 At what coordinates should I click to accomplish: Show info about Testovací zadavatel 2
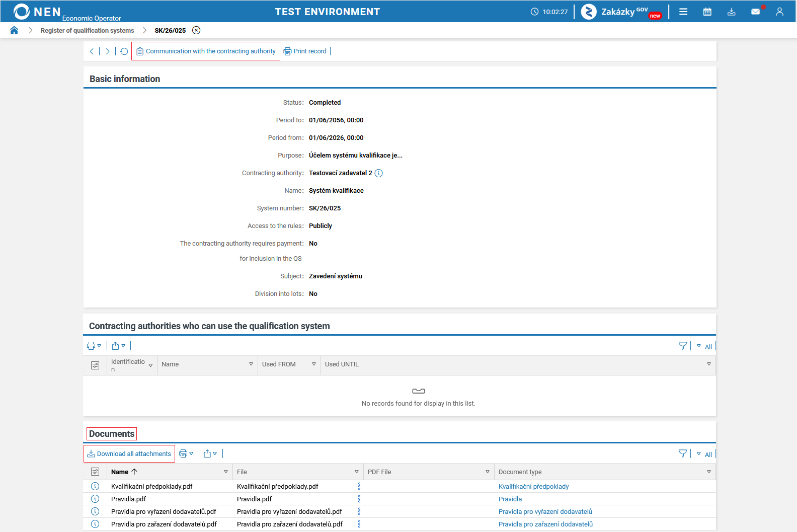coord(379,173)
